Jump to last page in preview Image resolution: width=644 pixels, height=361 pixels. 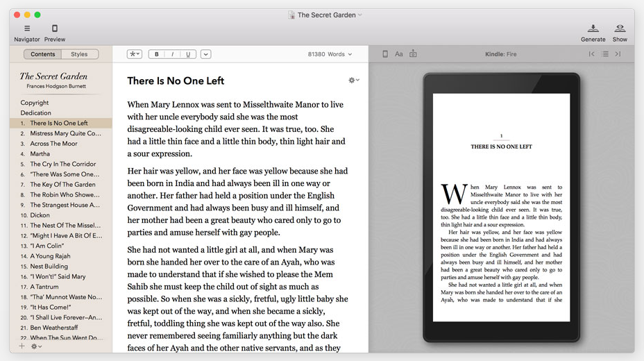(618, 53)
